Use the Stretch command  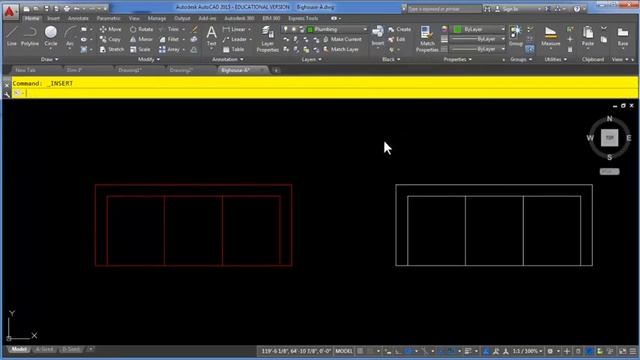click(x=112, y=49)
